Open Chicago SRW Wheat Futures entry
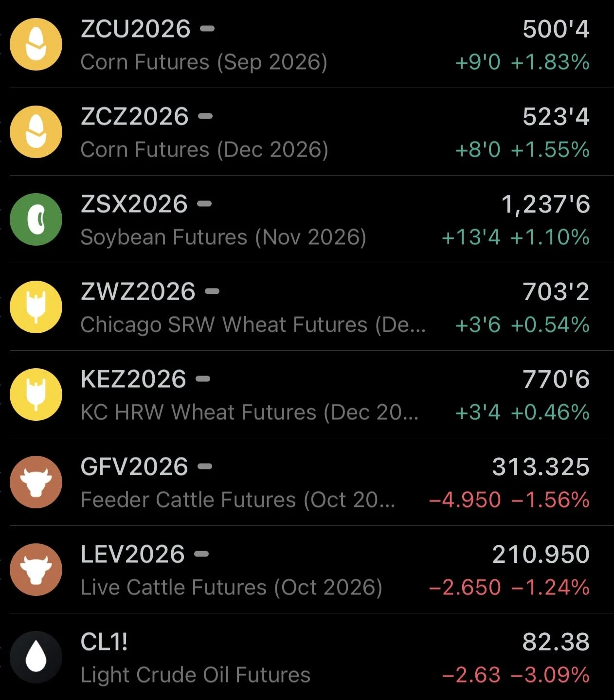Image resolution: width=614 pixels, height=700 pixels. (311, 307)
